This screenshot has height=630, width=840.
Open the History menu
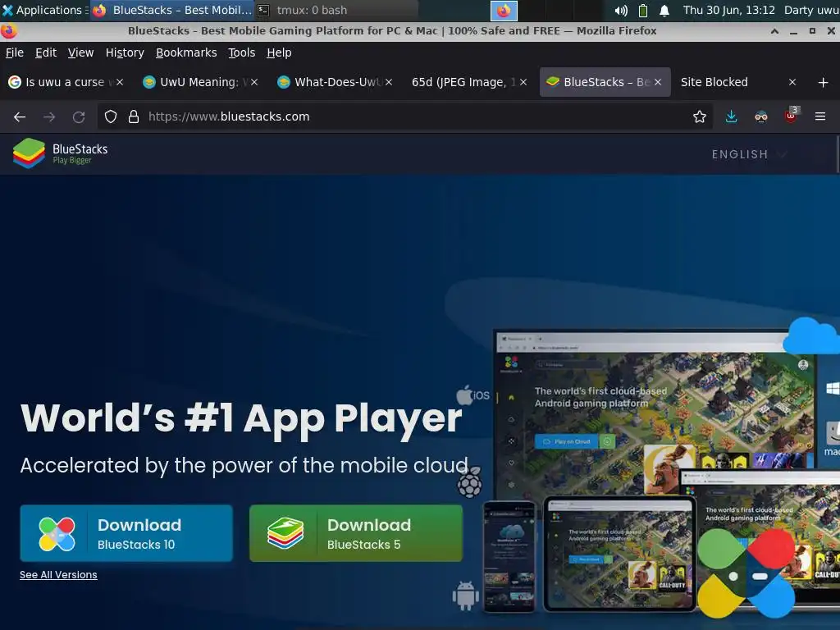pos(125,52)
